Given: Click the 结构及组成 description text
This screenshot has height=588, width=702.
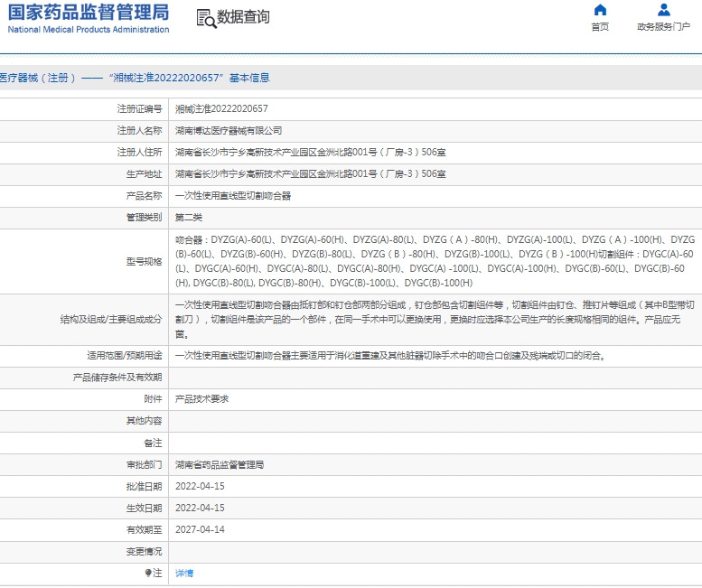Looking at the screenshot, I should click(435, 320).
